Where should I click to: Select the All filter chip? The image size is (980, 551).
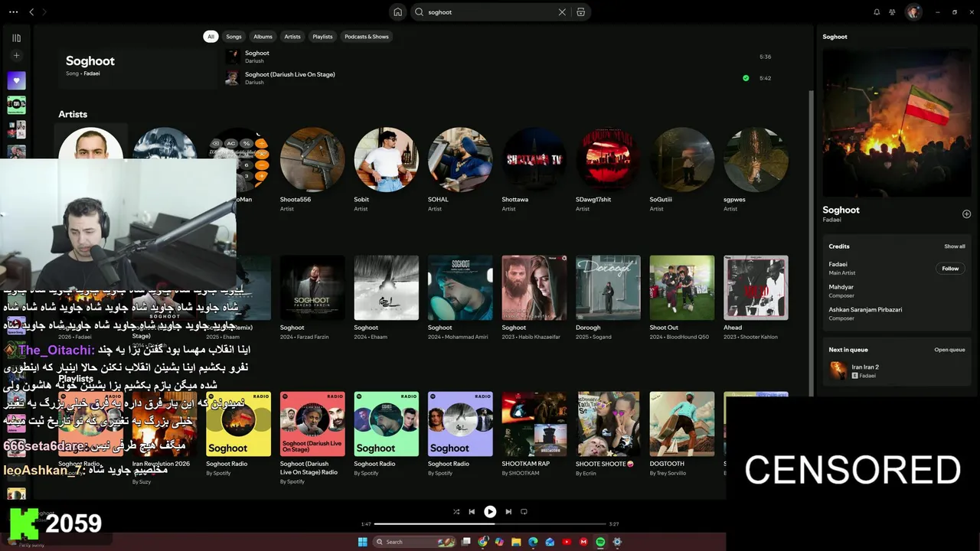click(211, 37)
